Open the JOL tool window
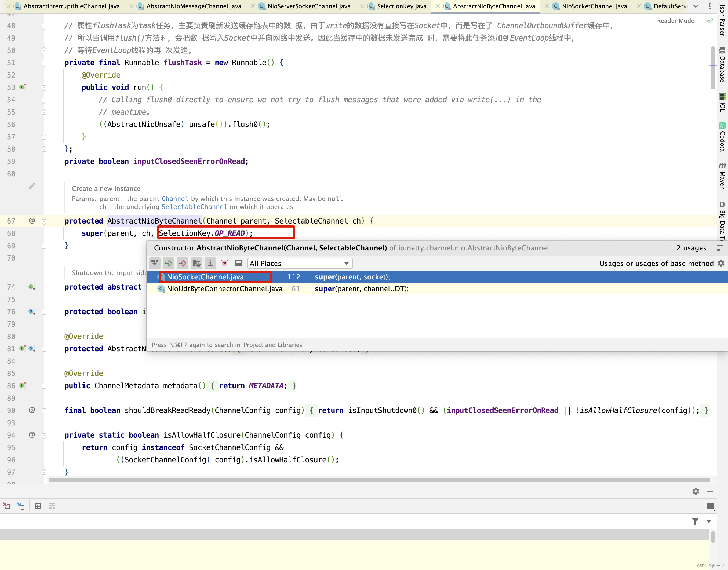 point(723,103)
